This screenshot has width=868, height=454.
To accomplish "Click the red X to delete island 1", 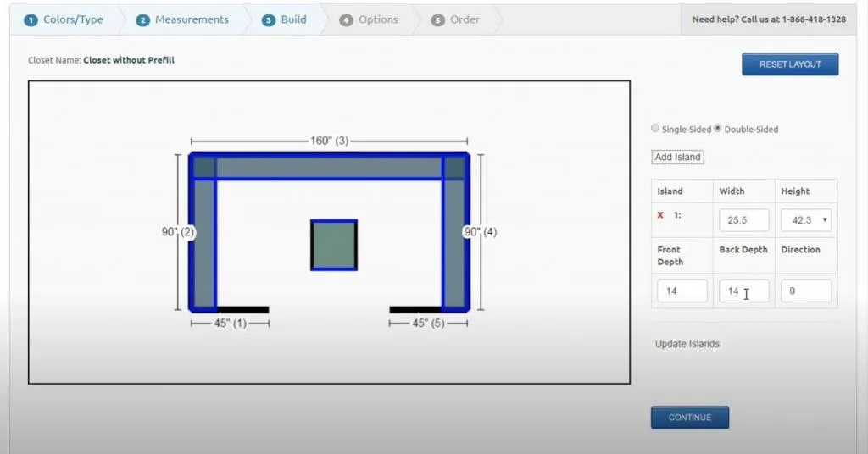I will 660,216.
